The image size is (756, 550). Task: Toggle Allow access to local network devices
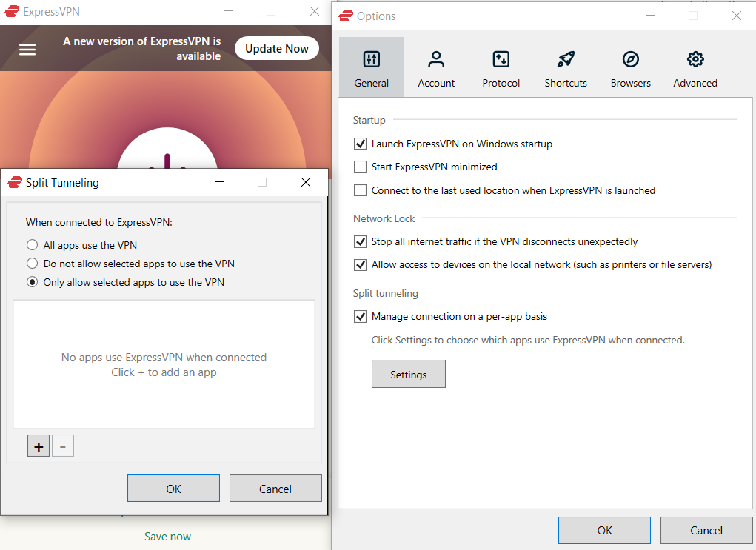360,264
